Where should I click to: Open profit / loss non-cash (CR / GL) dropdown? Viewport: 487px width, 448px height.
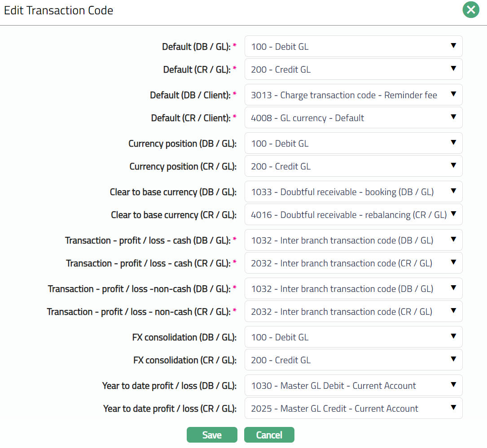(353, 312)
